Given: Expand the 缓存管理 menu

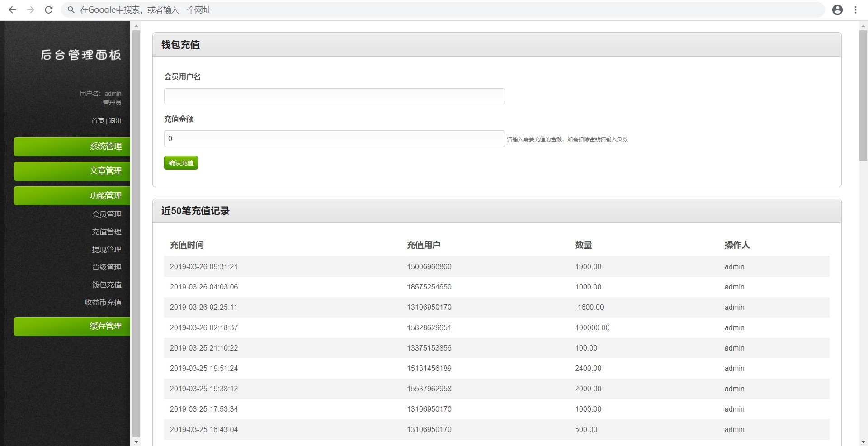Looking at the screenshot, I should 72,326.
